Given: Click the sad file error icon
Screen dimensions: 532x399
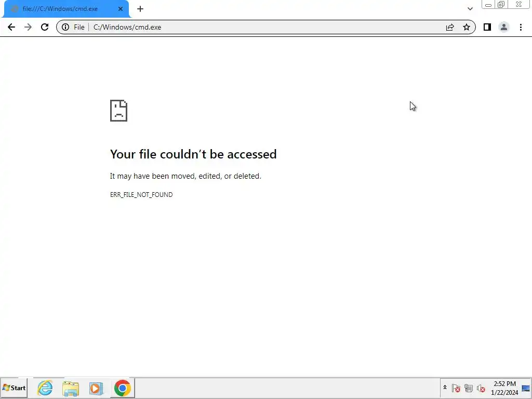Looking at the screenshot, I should click(119, 111).
